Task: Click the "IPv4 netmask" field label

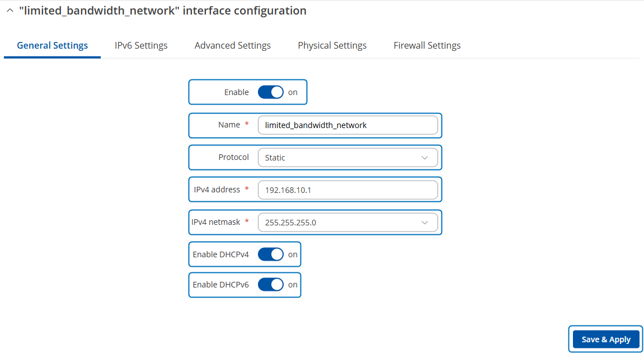Action: pyautogui.click(x=215, y=222)
